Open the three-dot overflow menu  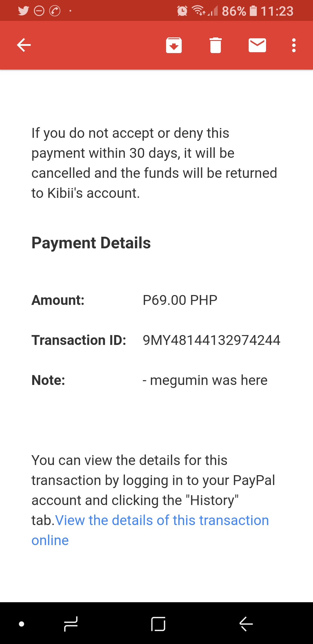(x=294, y=45)
